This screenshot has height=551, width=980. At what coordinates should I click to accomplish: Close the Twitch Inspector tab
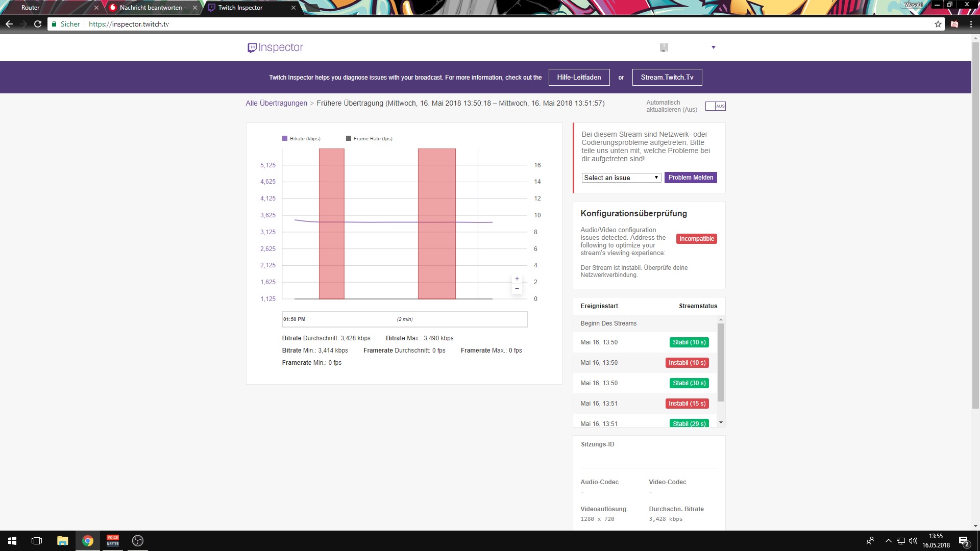[293, 8]
